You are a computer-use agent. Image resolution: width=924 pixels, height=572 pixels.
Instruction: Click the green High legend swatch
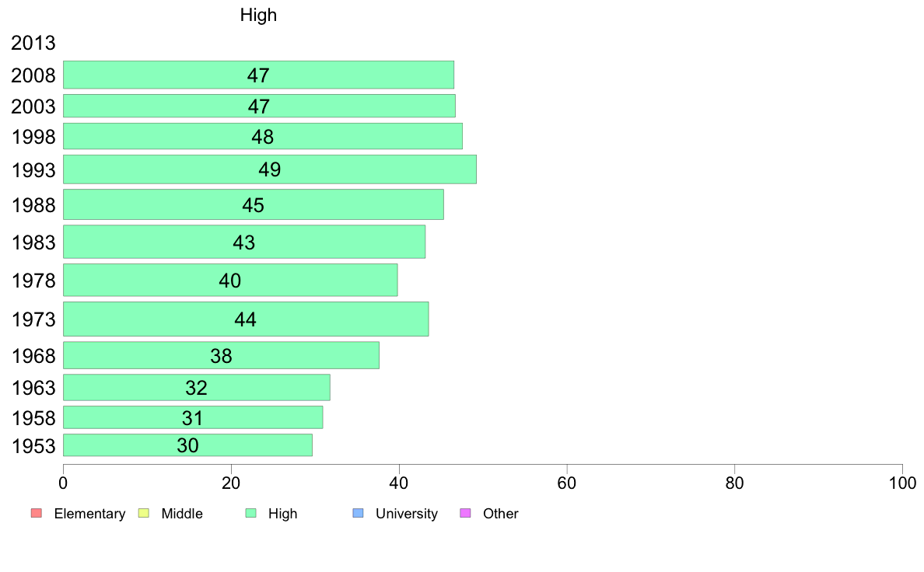(x=250, y=513)
